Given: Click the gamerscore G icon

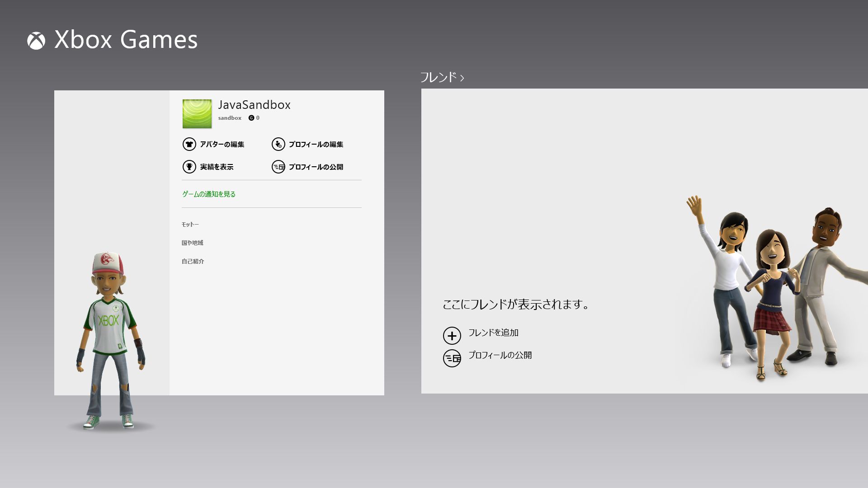Looking at the screenshot, I should tap(251, 118).
